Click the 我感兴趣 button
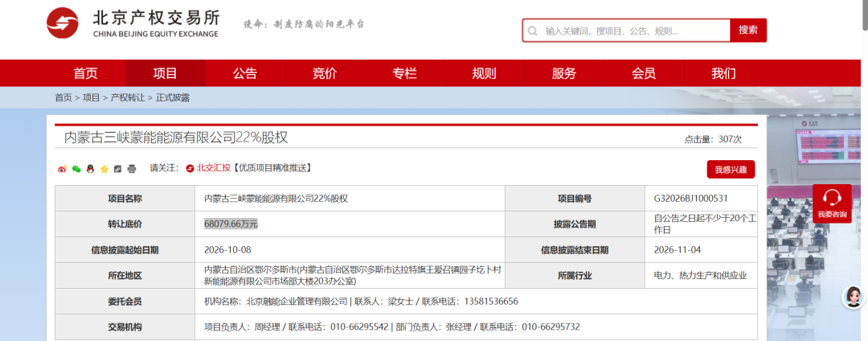868x341 pixels. (x=731, y=170)
